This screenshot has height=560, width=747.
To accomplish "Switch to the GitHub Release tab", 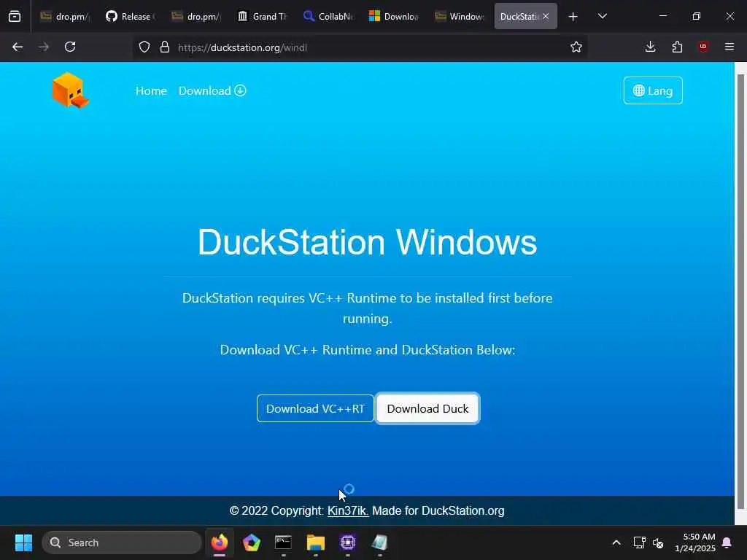I will 131,16.
